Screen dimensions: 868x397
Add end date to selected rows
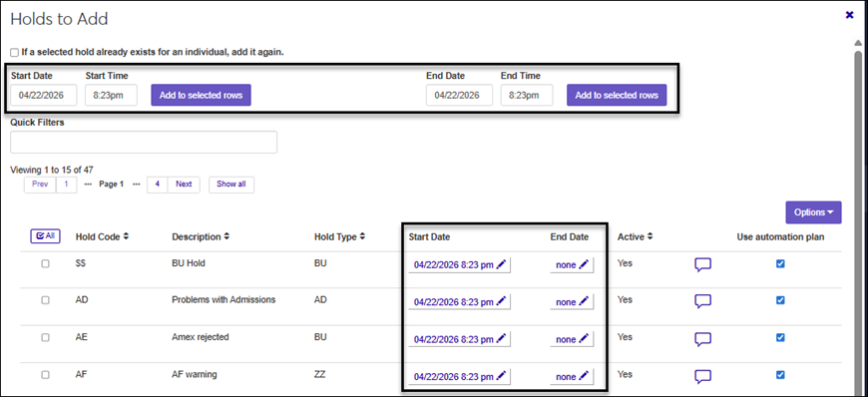click(617, 95)
